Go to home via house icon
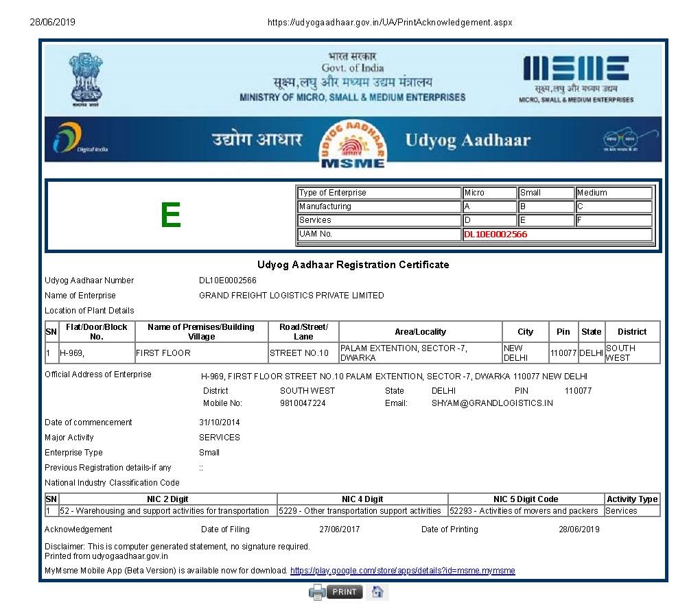700x607 pixels. coord(375,592)
